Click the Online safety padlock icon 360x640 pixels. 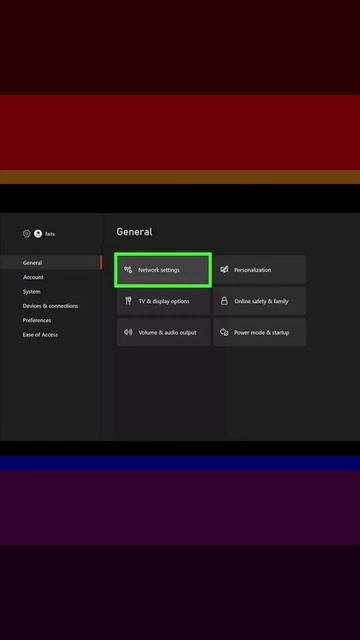click(x=224, y=301)
